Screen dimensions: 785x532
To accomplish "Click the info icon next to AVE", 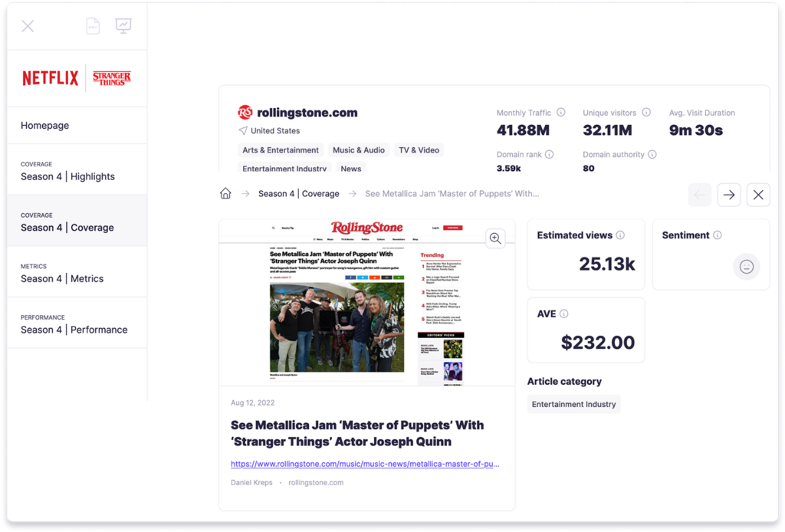I will pyautogui.click(x=564, y=314).
